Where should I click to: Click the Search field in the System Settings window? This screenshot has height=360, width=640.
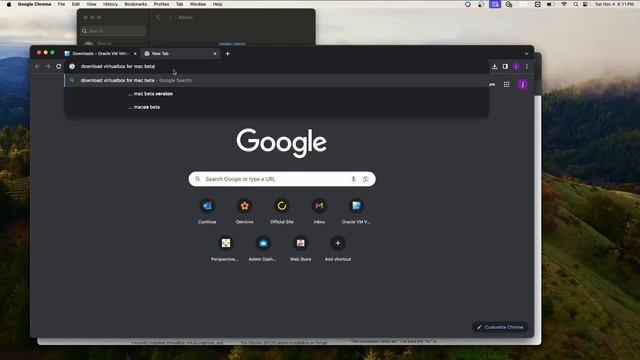click(113, 31)
